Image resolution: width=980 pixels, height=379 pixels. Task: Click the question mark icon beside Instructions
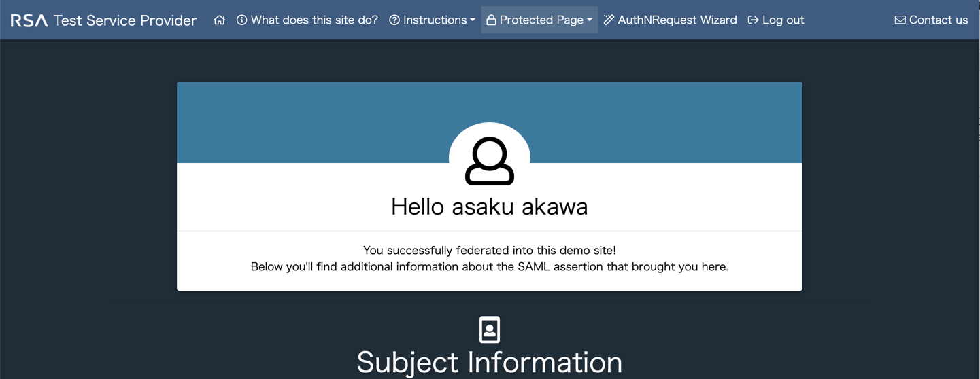coord(394,20)
